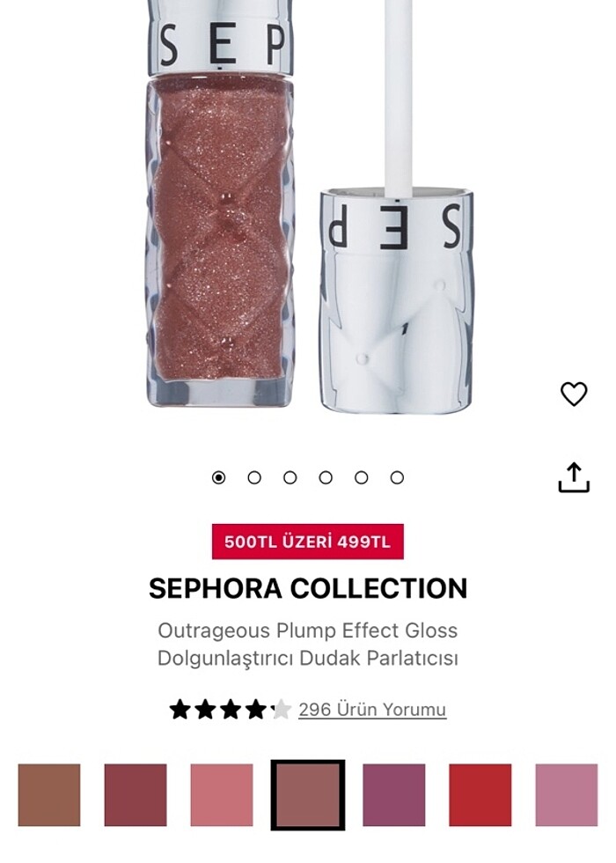Select the first image pagination dot
This screenshot has width=616, height=863.
(218, 477)
